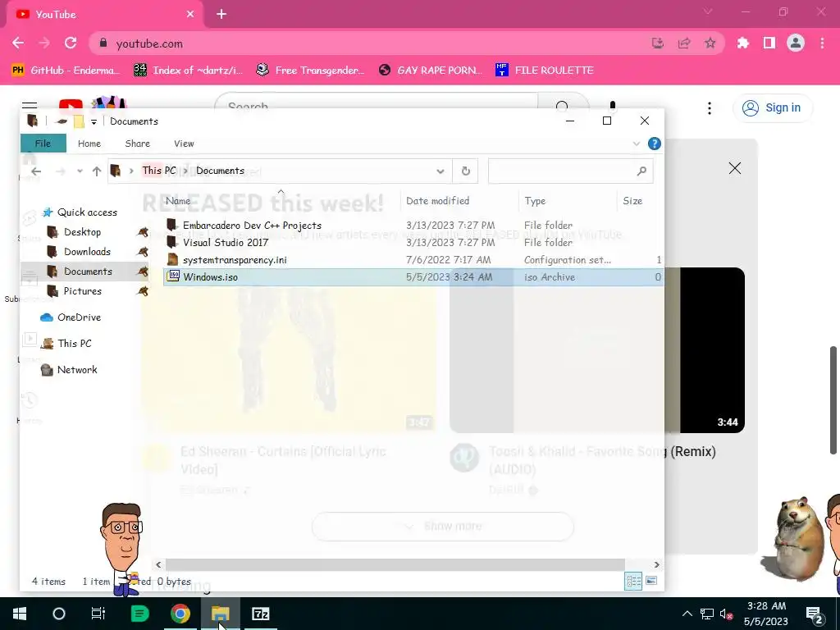Open the GitHub bookmark
Screen dimensions: 840x630
65,71
